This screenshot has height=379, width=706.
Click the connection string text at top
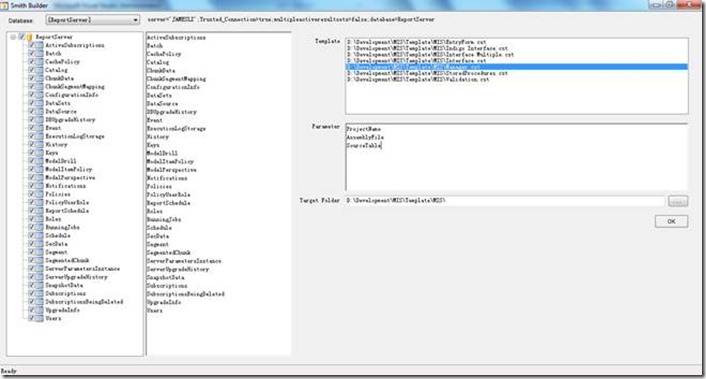[291, 19]
